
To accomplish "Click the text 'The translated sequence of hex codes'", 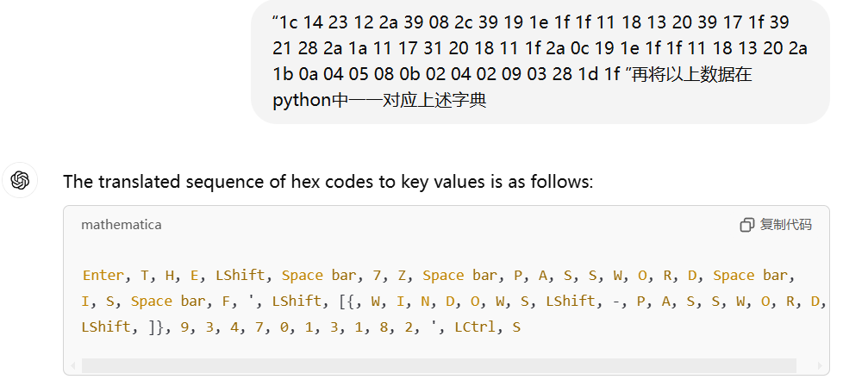I will (x=219, y=181).
